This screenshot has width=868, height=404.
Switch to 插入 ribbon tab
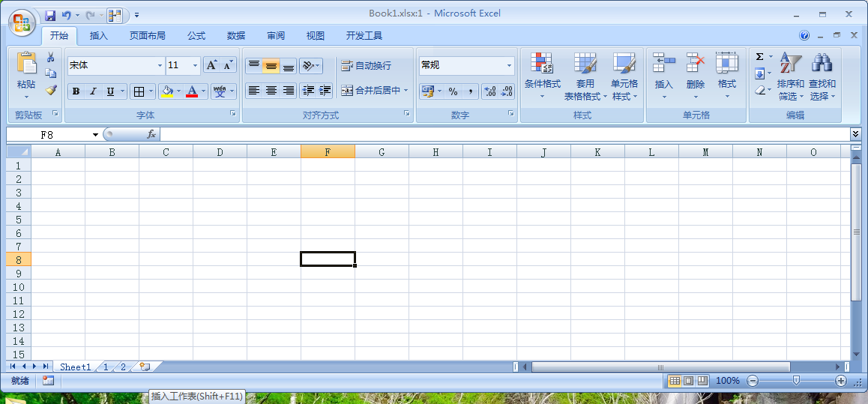99,36
